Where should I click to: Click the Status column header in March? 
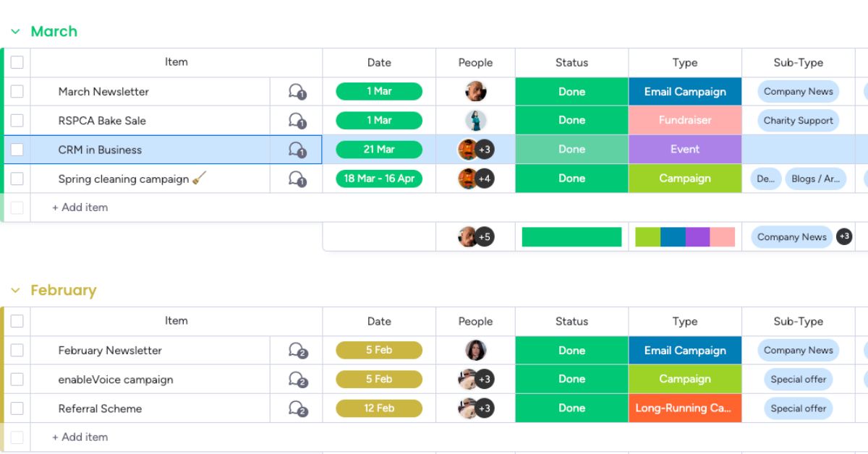coord(571,63)
